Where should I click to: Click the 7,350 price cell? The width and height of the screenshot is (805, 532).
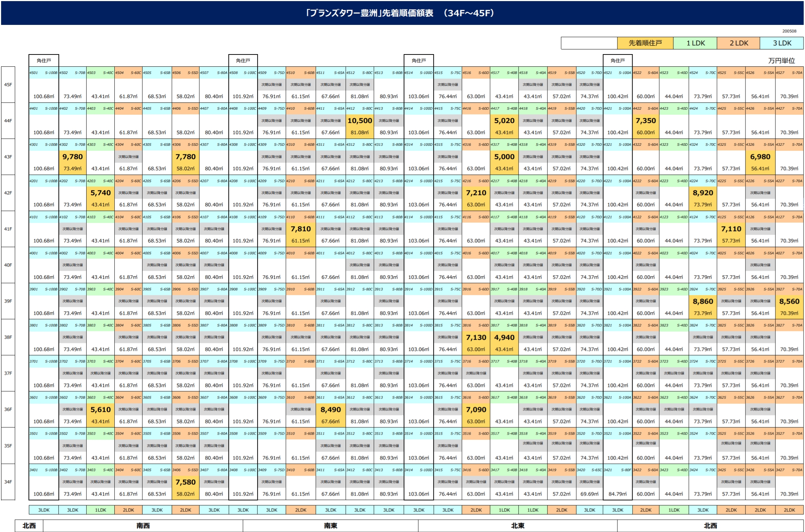(646, 121)
